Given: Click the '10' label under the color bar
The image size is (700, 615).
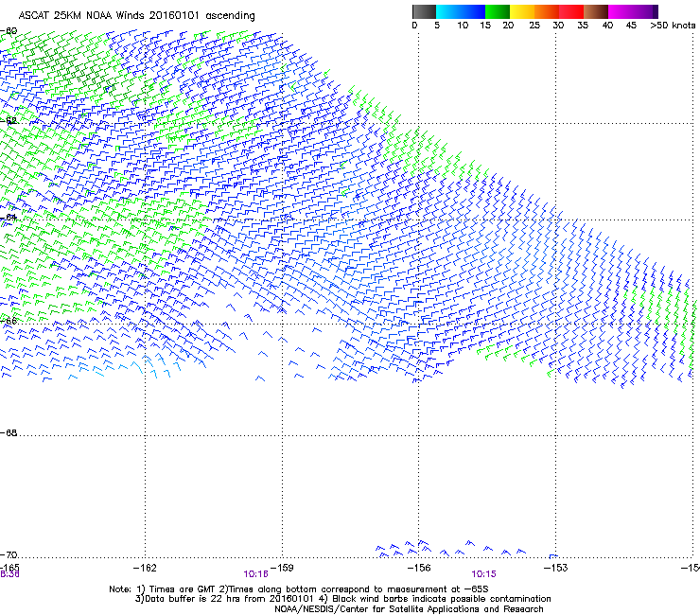Looking at the screenshot, I should [463, 25].
